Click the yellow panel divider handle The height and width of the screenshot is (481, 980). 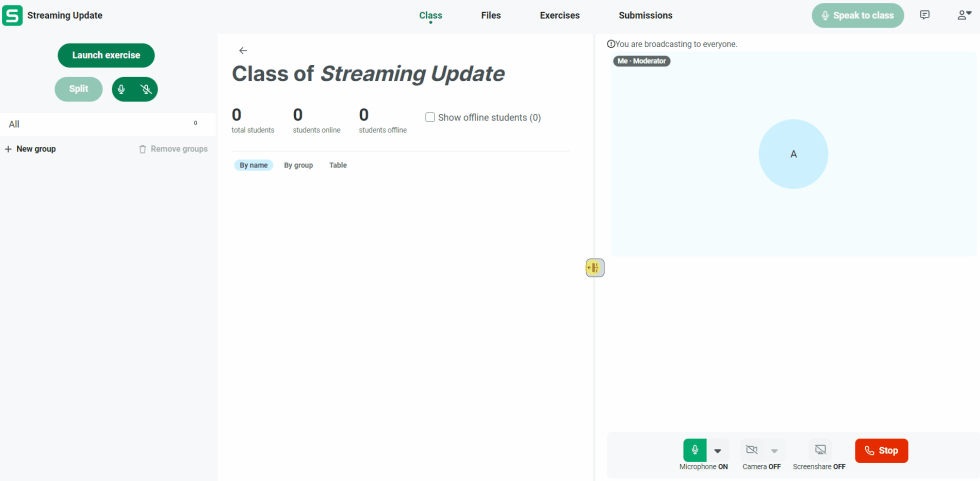coord(594,267)
